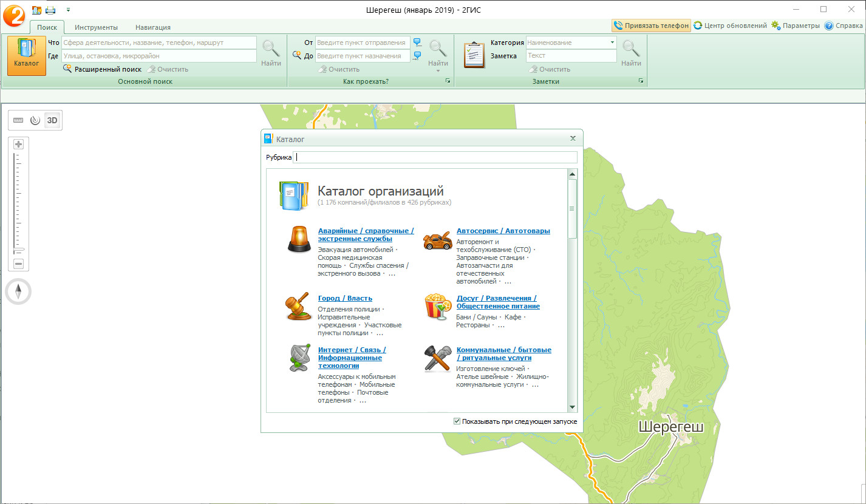This screenshot has width=866, height=504.
Task: Click Очистить in the Заметки group
Action: 549,69
